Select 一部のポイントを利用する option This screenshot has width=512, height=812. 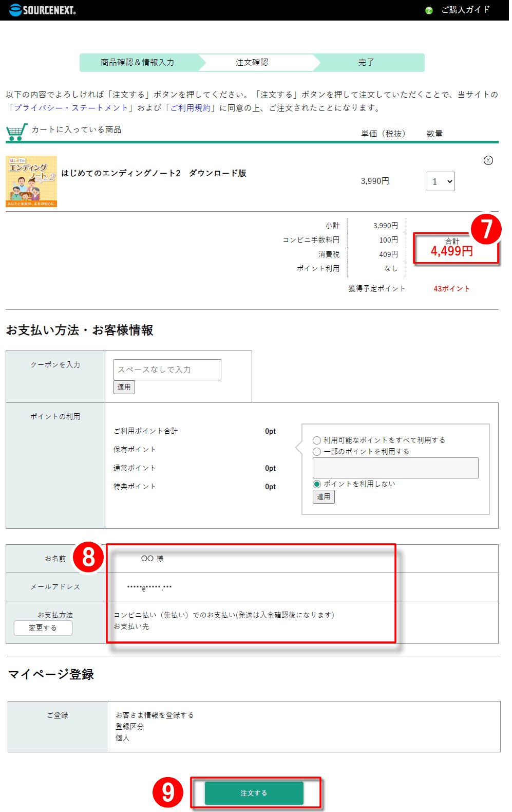pyautogui.click(x=317, y=452)
